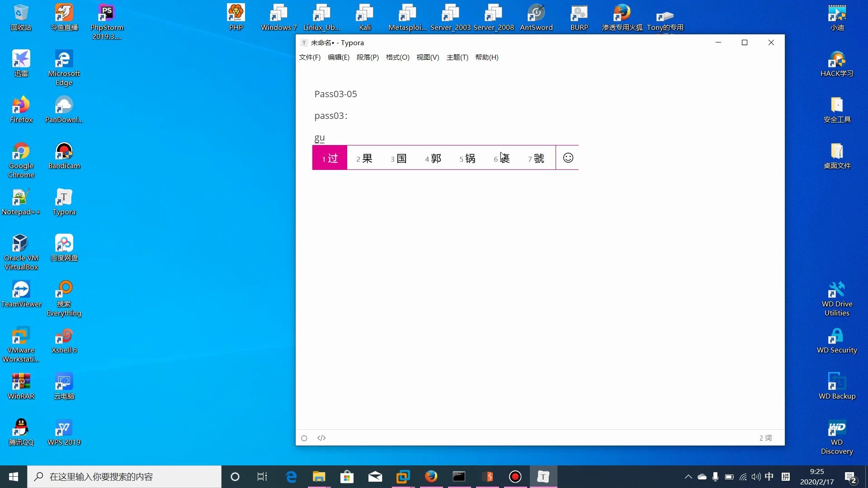Choose IME candidate 7 虢
Screen dimensions: 868x488
(x=536, y=158)
